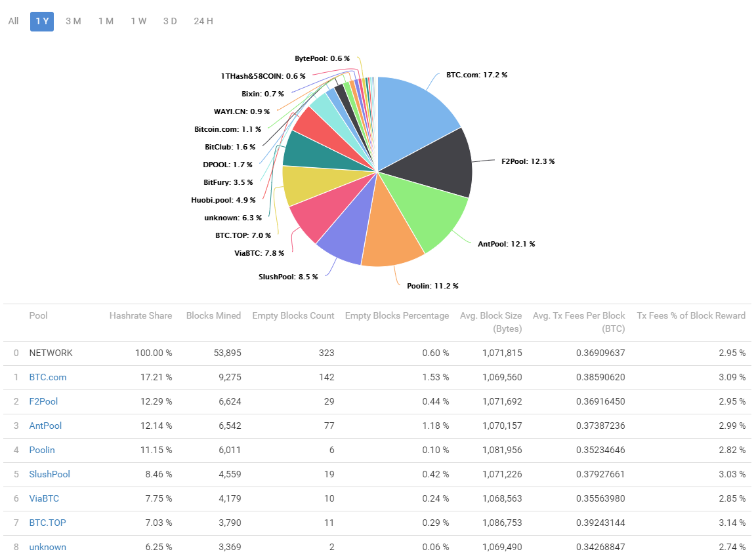Click the 'BTC.TOP: 7.0 %' pie label
The image size is (756, 558).
click(243, 235)
